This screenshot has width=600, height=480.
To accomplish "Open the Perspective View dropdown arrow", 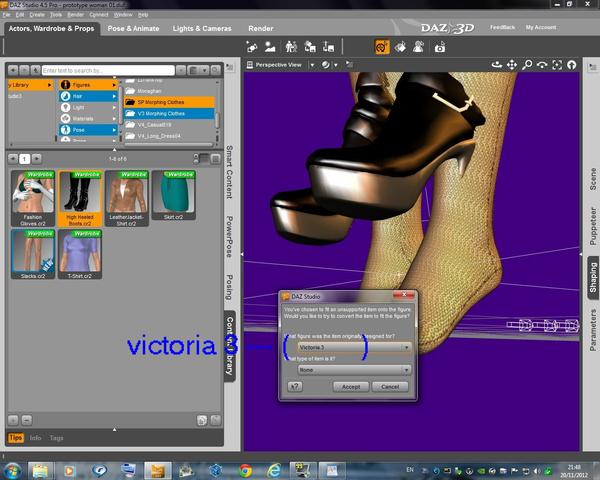I will 312,65.
